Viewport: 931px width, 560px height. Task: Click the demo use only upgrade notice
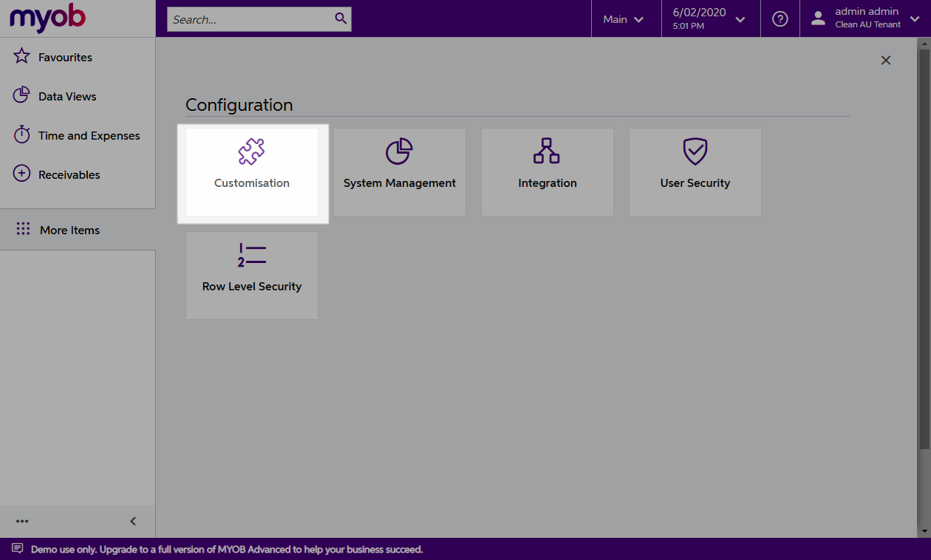[x=227, y=550]
